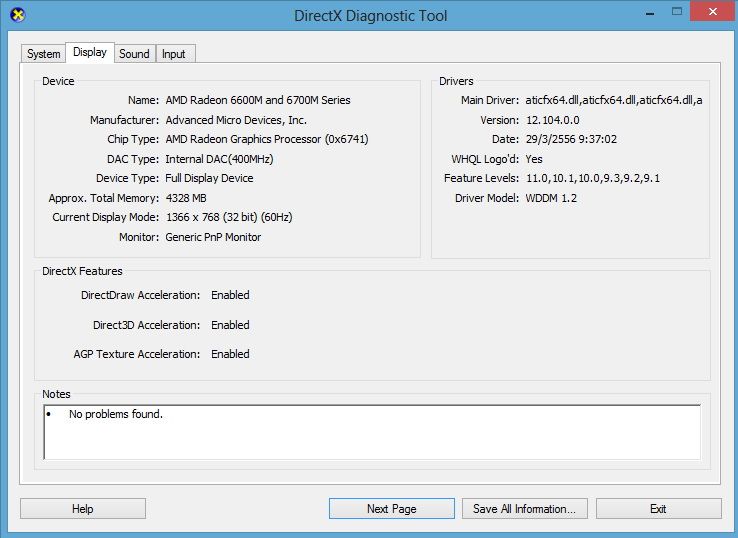Click manufacturer 'Advanced Micro Devices, Inc.'
The width and height of the screenshot is (738, 538).
coord(236,120)
